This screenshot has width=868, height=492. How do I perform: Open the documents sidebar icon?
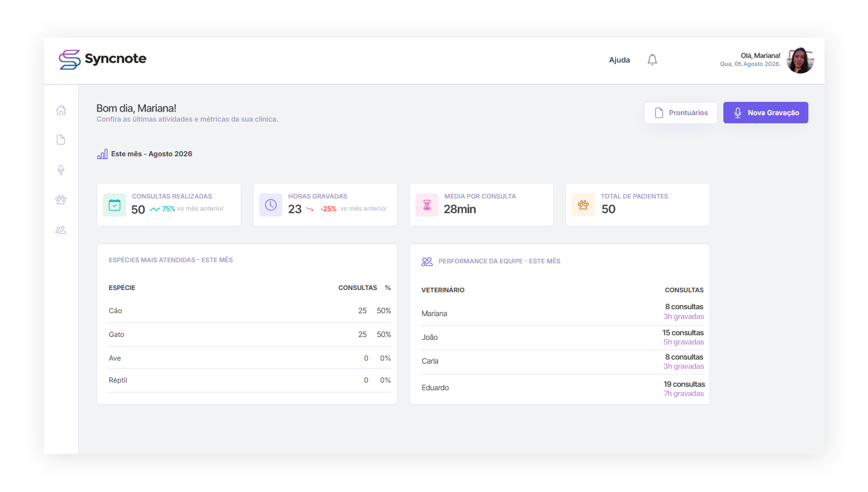[61, 139]
